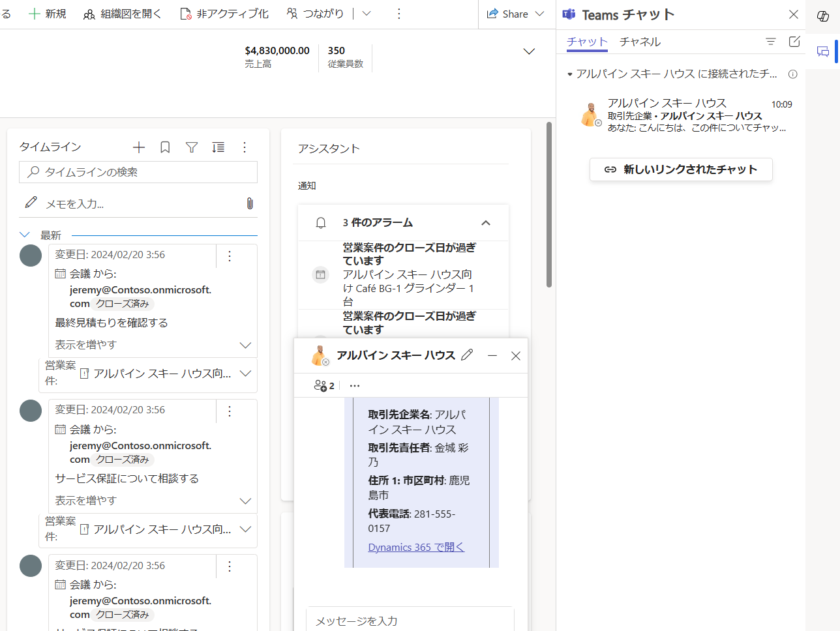Click the Teams chat filter icon
Screen dimensions: 840x631
771,42
